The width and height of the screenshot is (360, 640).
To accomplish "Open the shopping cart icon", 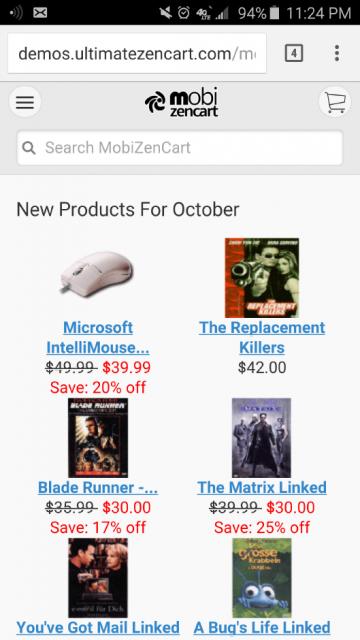I will [335, 102].
